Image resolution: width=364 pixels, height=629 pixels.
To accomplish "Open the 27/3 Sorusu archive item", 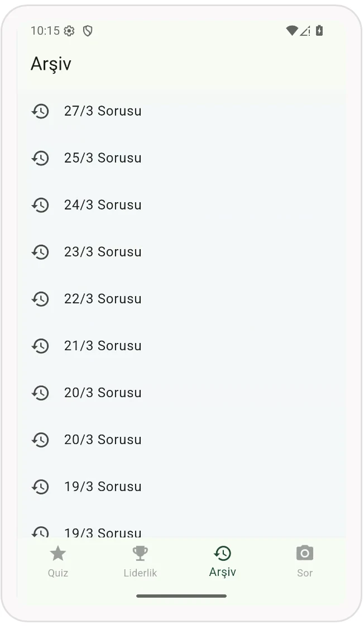I will [182, 111].
